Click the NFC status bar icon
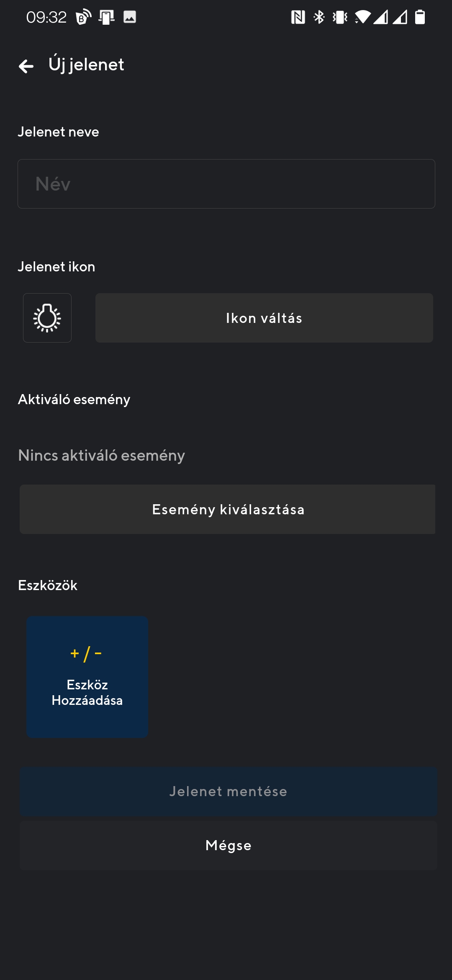 pyautogui.click(x=298, y=17)
